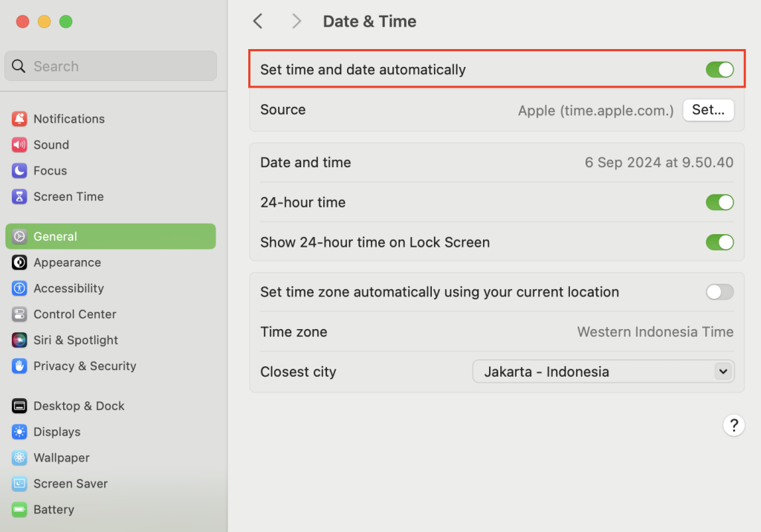Open the Closest city dropdown
The width and height of the screenshot is (761, 532).
tap(603, 372)
